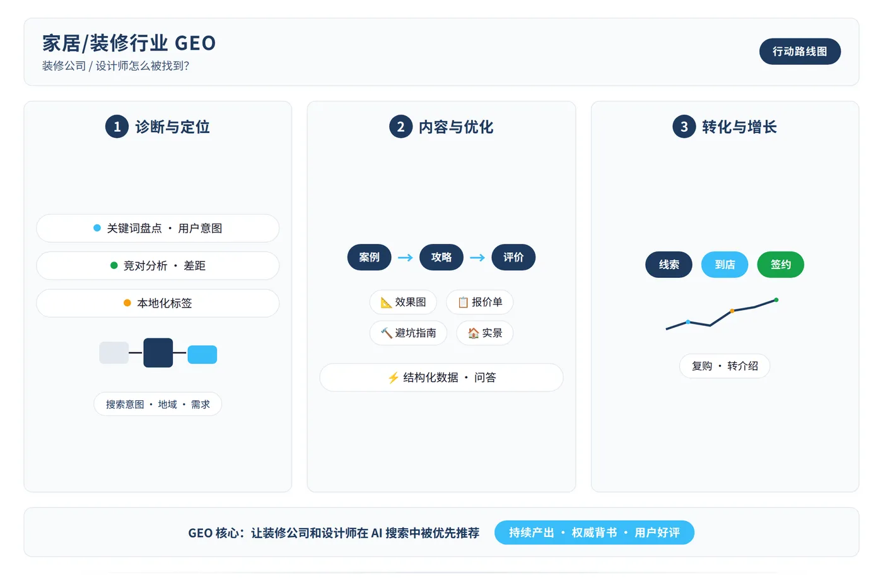Click the lightning icon for 结构化数据

[394, 378]
